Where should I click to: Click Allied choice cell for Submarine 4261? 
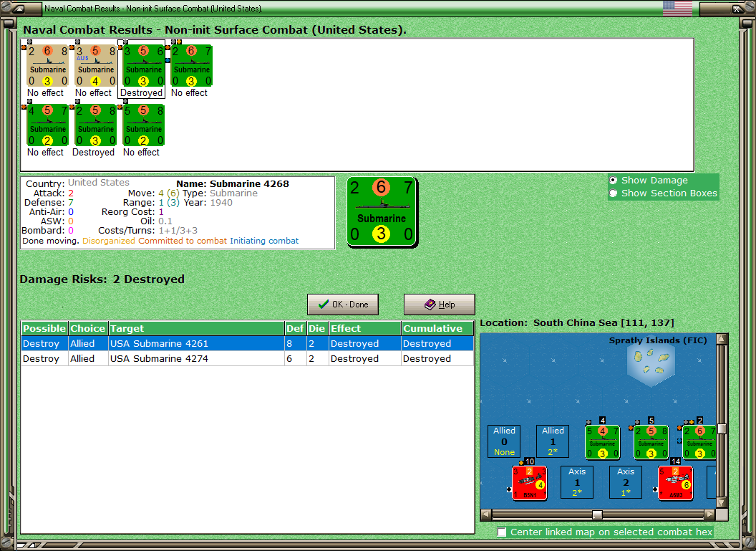[x=88, y=343]
